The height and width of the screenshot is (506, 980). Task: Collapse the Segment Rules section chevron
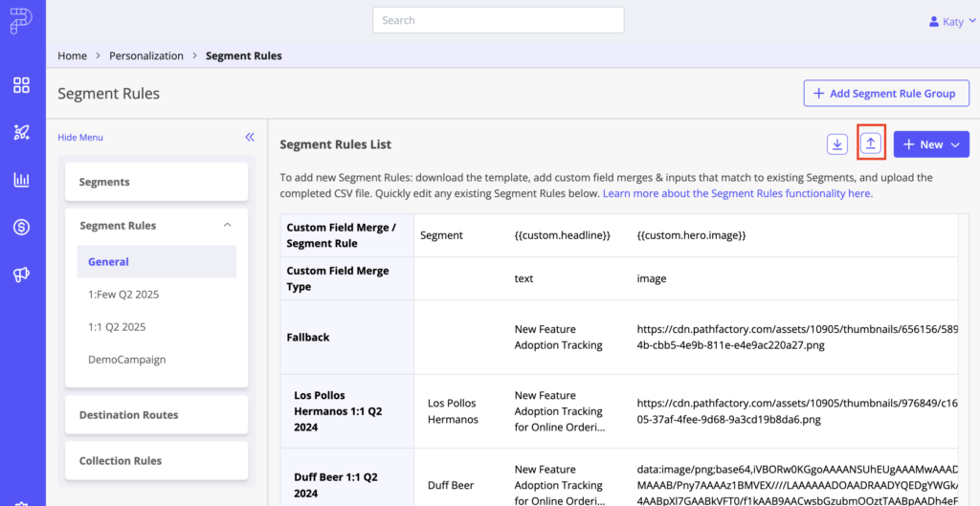228,225
